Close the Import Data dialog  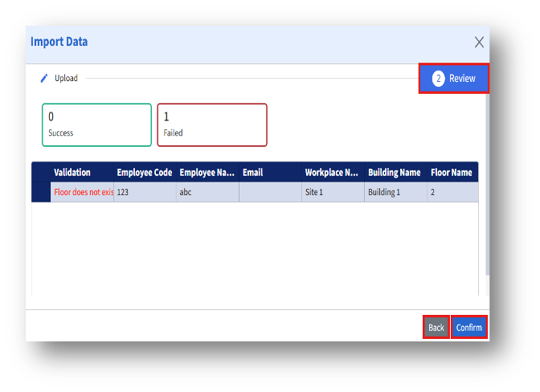click(479, 43)
